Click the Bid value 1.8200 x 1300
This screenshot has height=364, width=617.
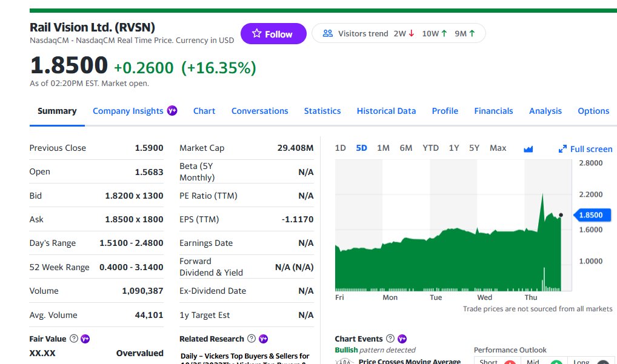click(x=134, y=196)
